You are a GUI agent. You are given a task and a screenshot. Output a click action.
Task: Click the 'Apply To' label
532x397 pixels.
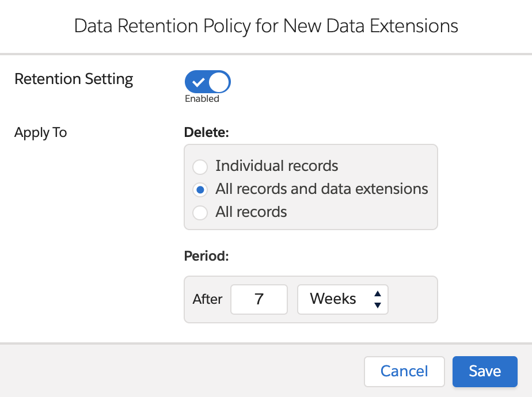[x=41, y=132]
